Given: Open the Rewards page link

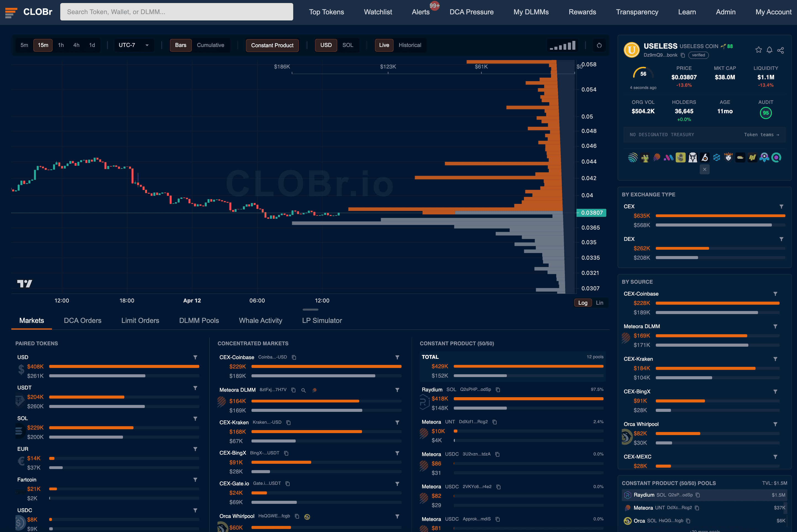Looking at the screenshot, I should (x=582, y=12).
